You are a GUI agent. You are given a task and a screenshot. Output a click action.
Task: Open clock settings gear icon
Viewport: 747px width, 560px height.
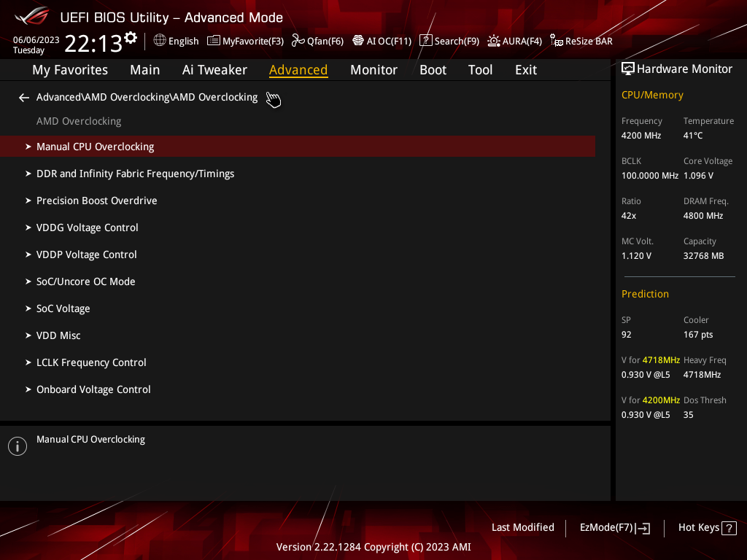pyautogui.click(x=131, y=38)
